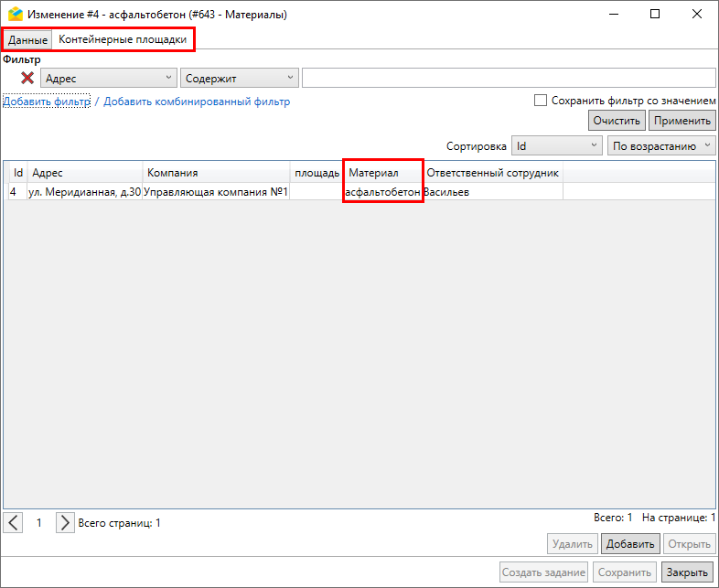Viewport: 719px width, 588px height.
Task: Go to next page arrow
Action: 65,523
